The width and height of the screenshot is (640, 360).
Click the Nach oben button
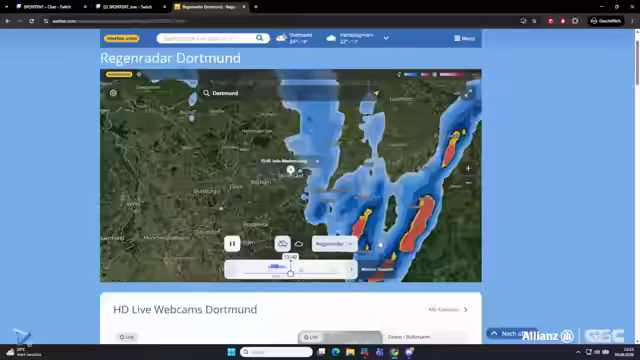pyautogui.click(x=511, y=333)
